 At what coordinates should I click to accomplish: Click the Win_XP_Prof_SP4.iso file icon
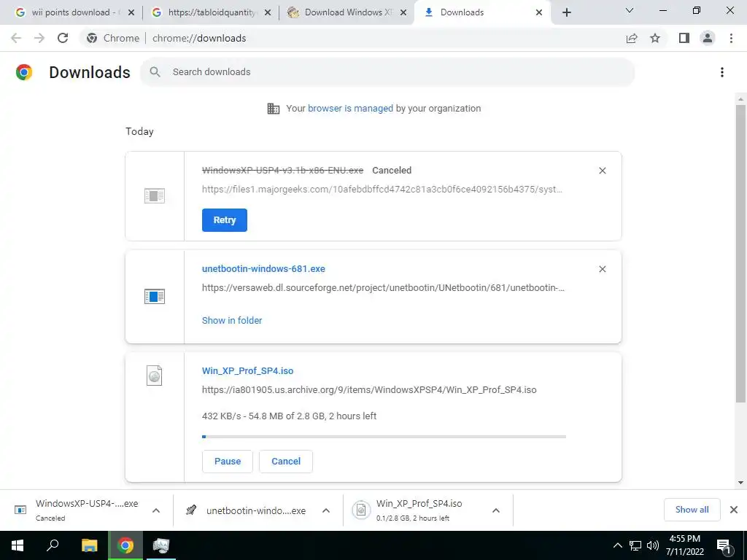(155, 376)
